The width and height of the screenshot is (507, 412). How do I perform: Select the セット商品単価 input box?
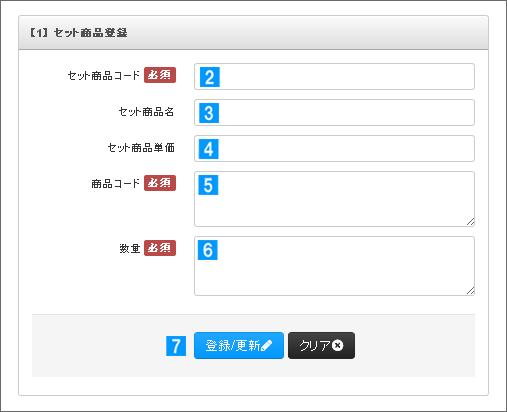[334, 149]
